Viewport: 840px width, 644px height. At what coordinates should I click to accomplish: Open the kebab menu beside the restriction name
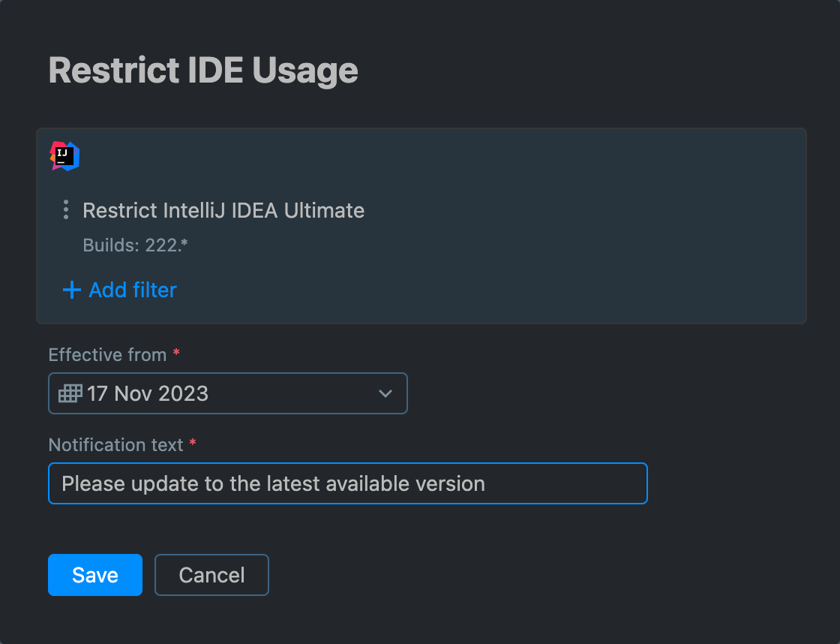(x=66, y=210)
